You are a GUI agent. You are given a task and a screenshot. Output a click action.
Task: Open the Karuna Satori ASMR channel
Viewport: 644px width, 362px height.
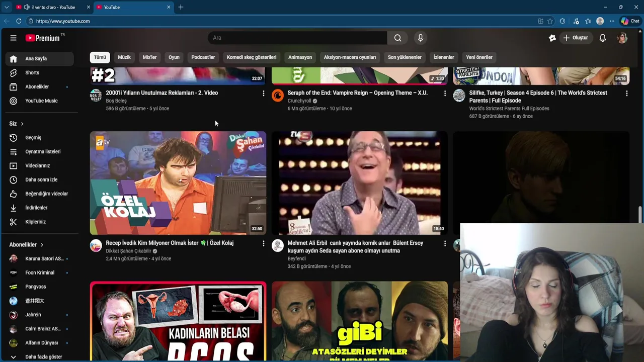point(40,258)
